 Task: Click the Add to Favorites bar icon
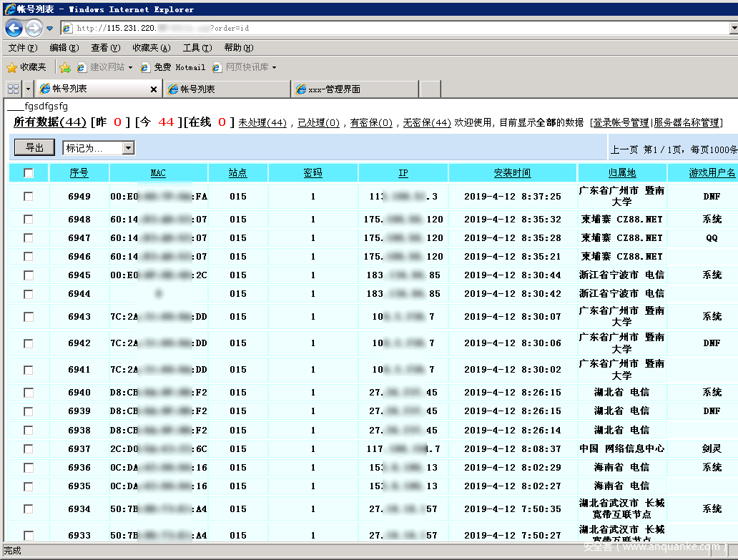pyautogui.click(x=65, y=67)
